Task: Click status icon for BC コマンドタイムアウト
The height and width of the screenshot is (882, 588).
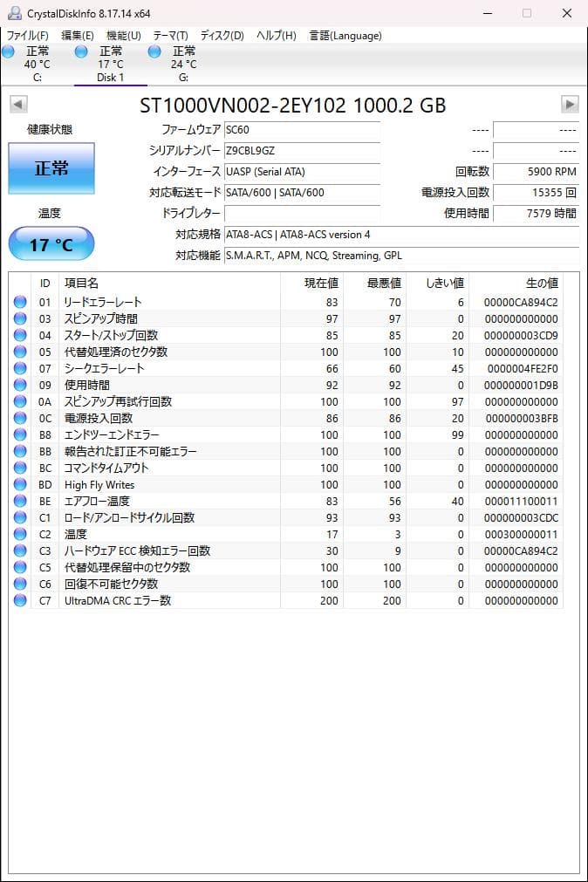Action: pyautogui.click(x=20, y=468)
